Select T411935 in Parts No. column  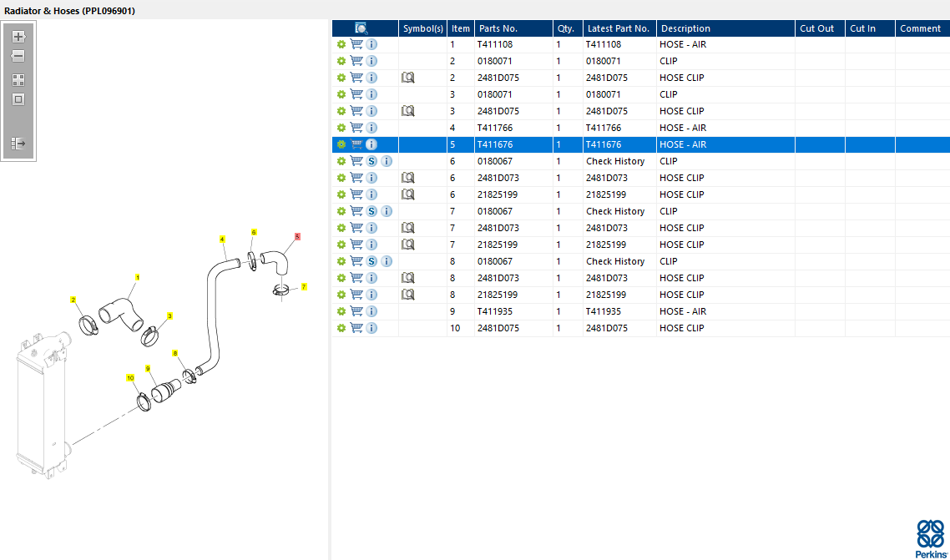coord(495,311)
